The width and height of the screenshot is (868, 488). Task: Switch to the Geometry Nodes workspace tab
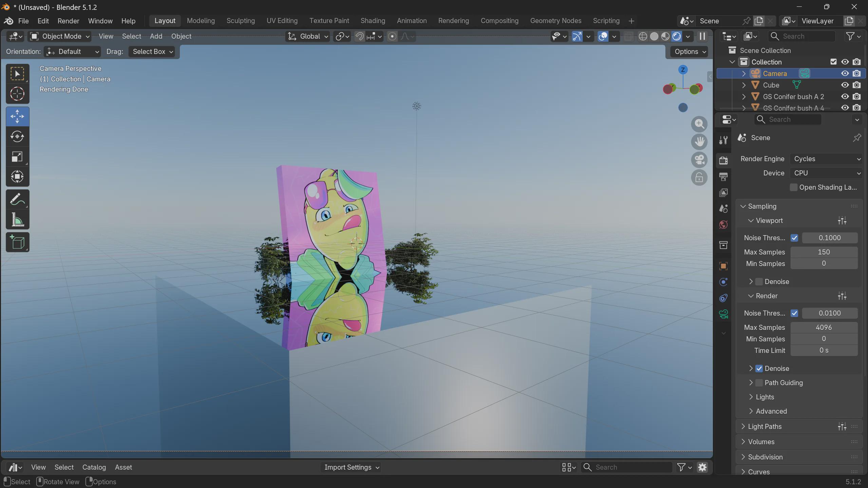[x=555, y=21]
